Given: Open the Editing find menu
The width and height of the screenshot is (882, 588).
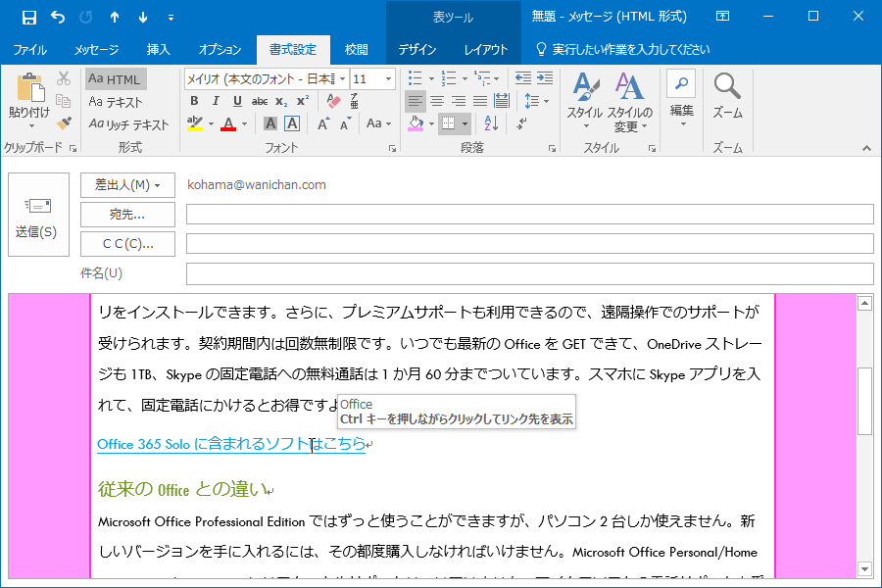Looking at the screenshot, I should click(681, 99).
